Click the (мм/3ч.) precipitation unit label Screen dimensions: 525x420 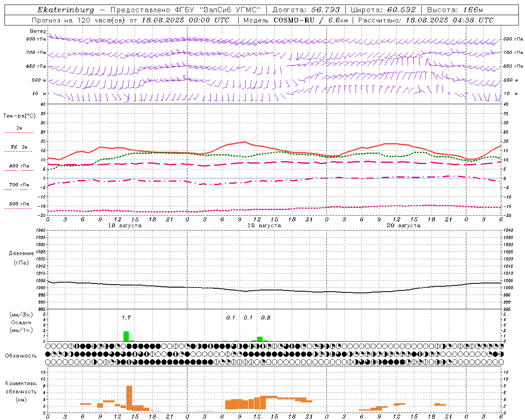click(21, 315)
